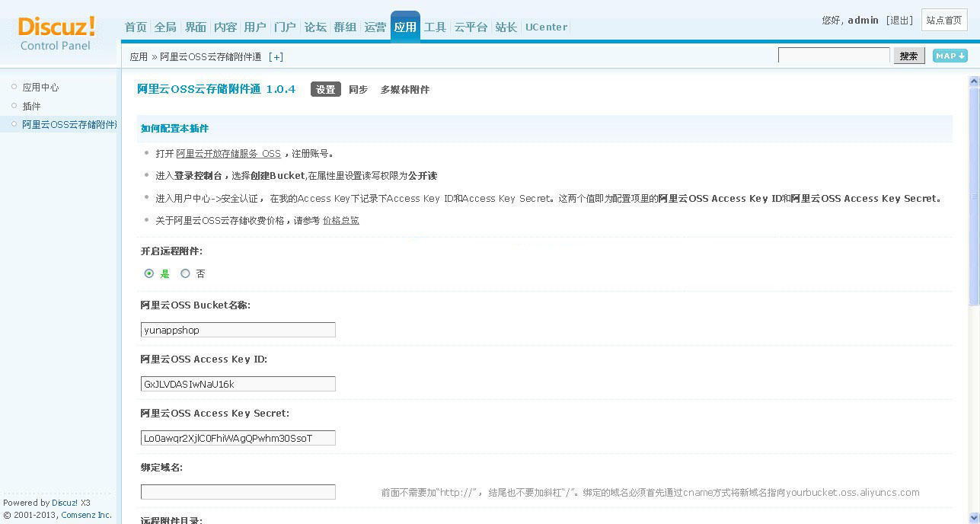
Task: Select the active 应用 top menu
Action: point(405,27)
